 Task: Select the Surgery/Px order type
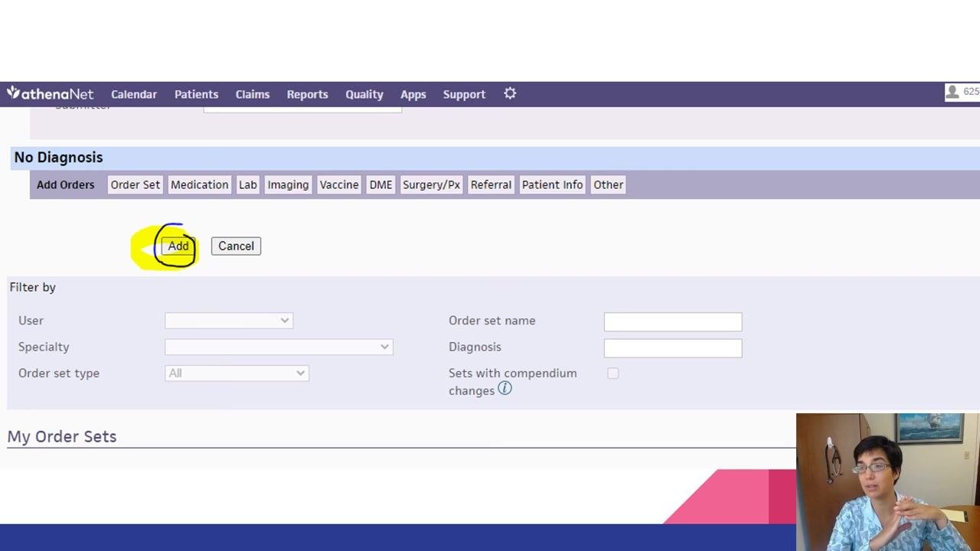coord(431,184)
